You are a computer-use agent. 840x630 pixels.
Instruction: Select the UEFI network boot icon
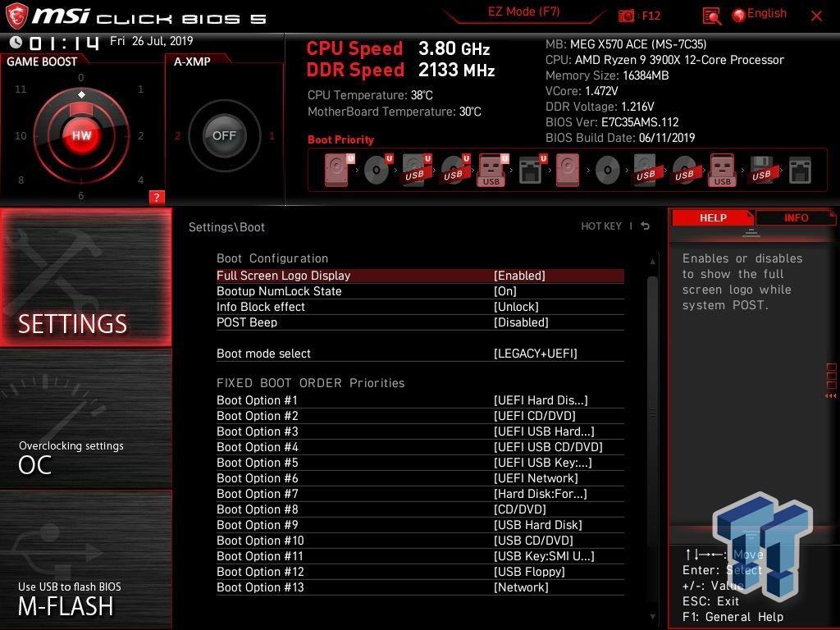pos(532,170)
